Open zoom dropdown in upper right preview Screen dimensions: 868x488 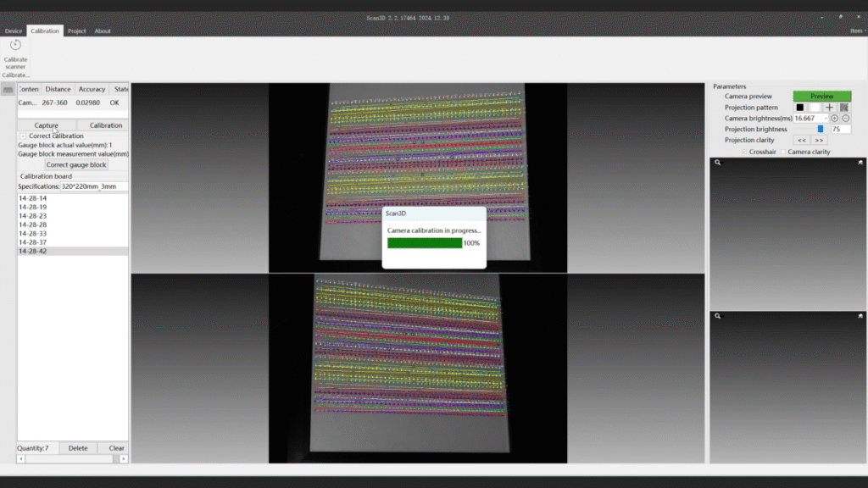(x=718, y=162)
